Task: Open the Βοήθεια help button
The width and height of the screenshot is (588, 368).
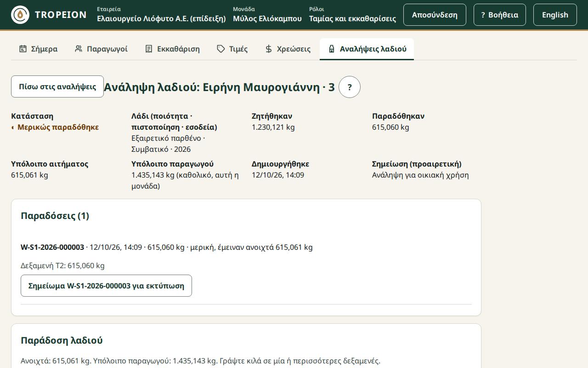Action: (x=500, y=15)
